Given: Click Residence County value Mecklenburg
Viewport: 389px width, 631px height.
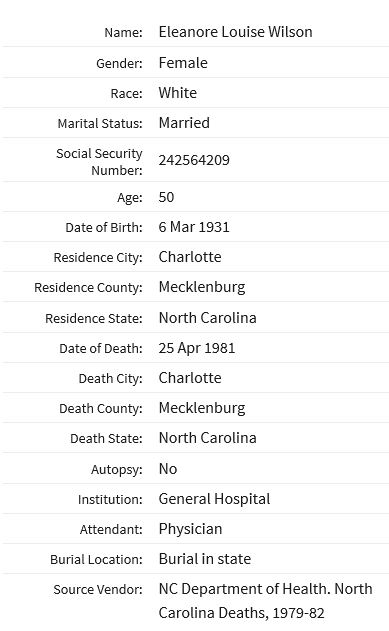Looking at the screenshot, I should point(202,287).
